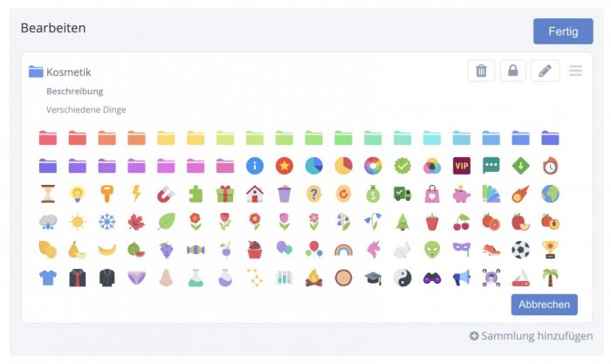This screenshot has width=611, height=364.
Task: Click the Fertig button
Action: pos(563,31)
